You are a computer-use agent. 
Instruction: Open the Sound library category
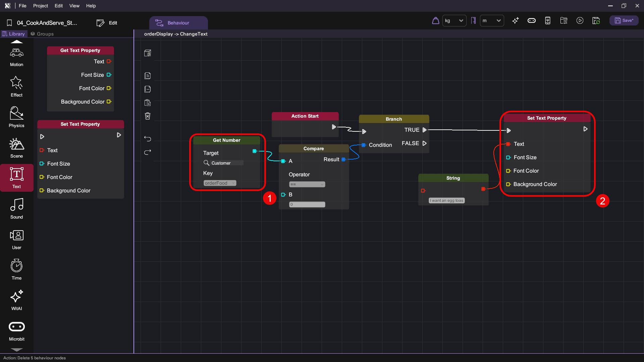point(16,208)
